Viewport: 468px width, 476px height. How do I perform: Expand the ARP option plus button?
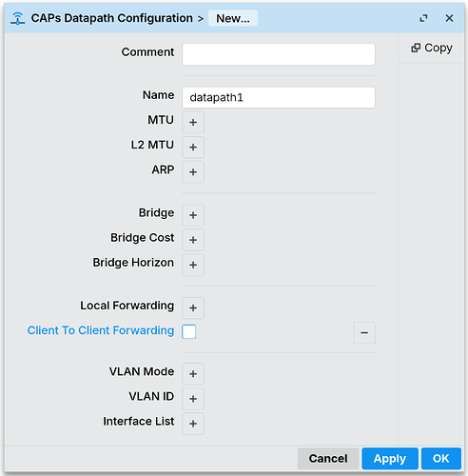tap(193, 172)
